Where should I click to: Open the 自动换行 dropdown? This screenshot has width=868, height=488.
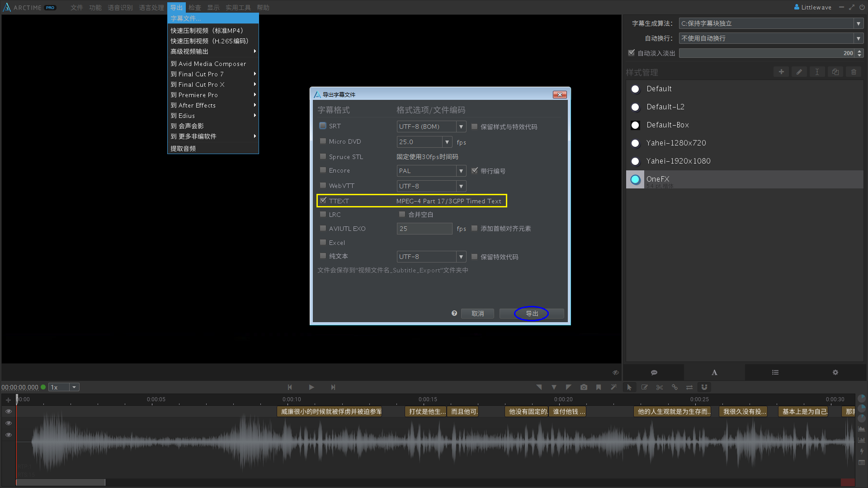[771, 38]
